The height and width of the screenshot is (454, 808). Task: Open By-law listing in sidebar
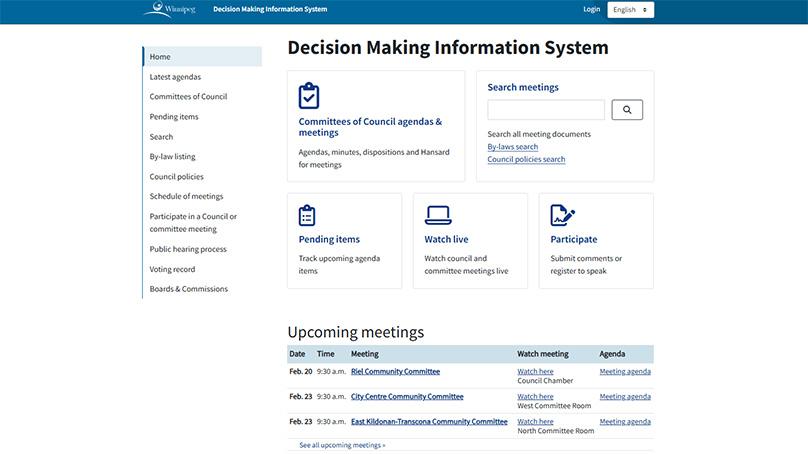172,156
